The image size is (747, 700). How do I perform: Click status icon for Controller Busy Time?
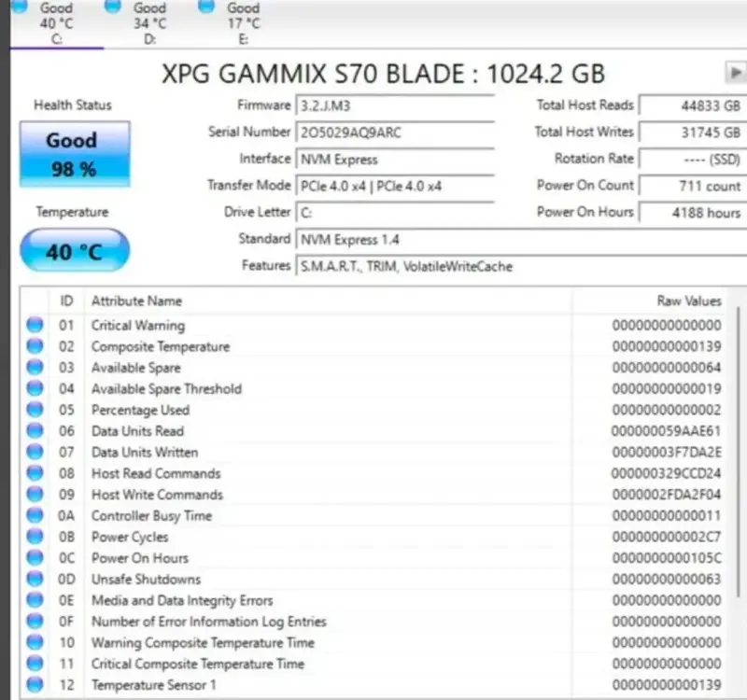[x=35, y=515]
